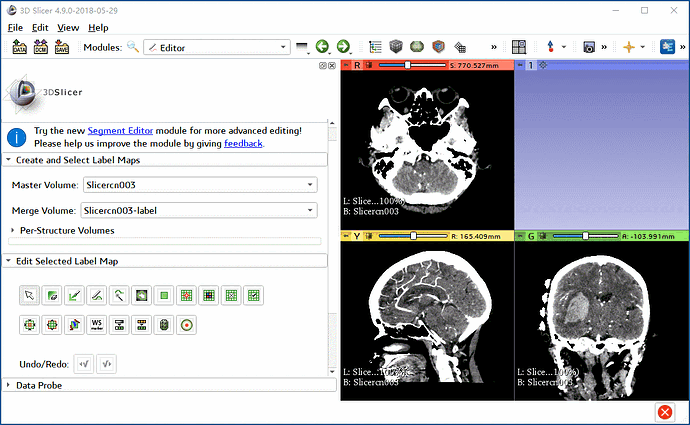Toggle maximize icon in Red slice view bar
690x425 pixels.
click(x=369, y=65)
